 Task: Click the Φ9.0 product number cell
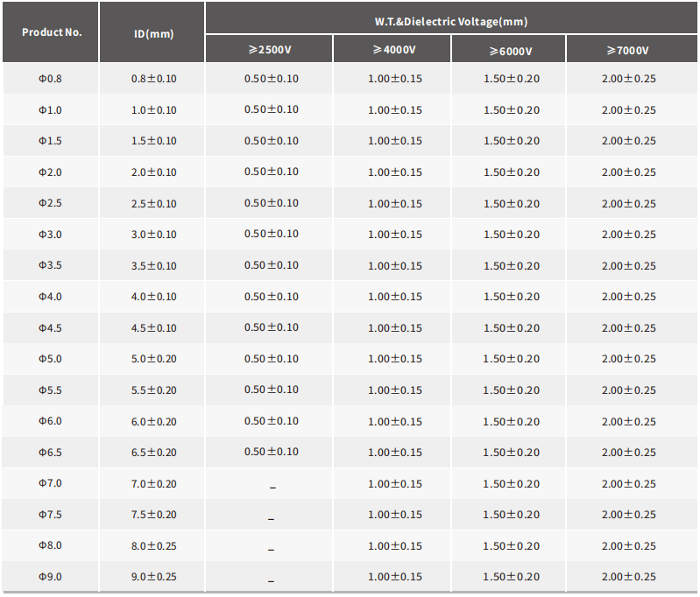tap(50, 577)
